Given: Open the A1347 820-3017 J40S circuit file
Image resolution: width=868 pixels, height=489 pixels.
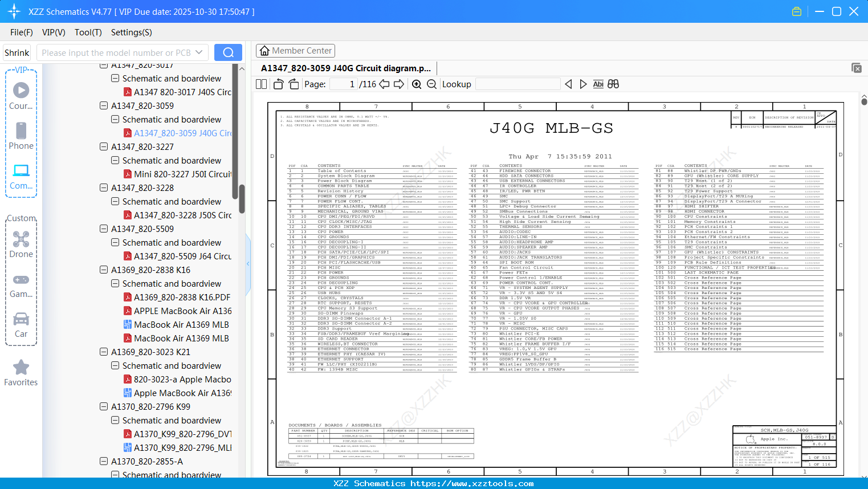Looking at the screenshot, I should pyautogui.click(x=178, y=92).
